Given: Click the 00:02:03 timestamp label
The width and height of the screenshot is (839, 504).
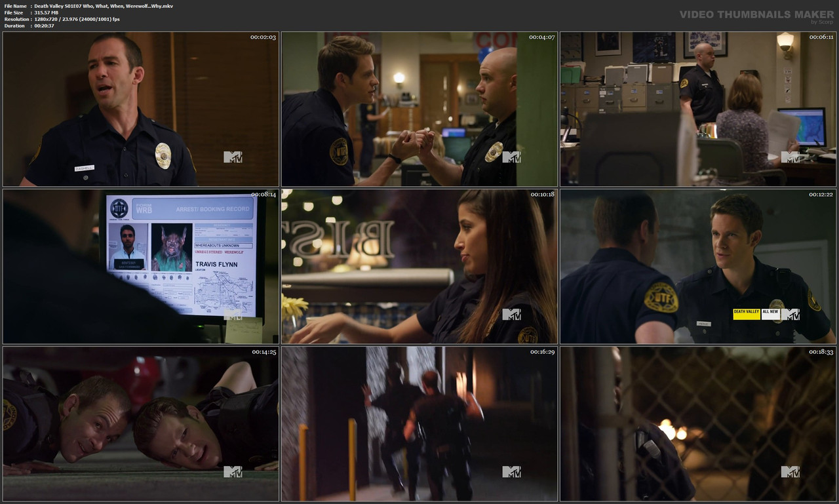Looking at the screenshot, I should tap(264, 37).
